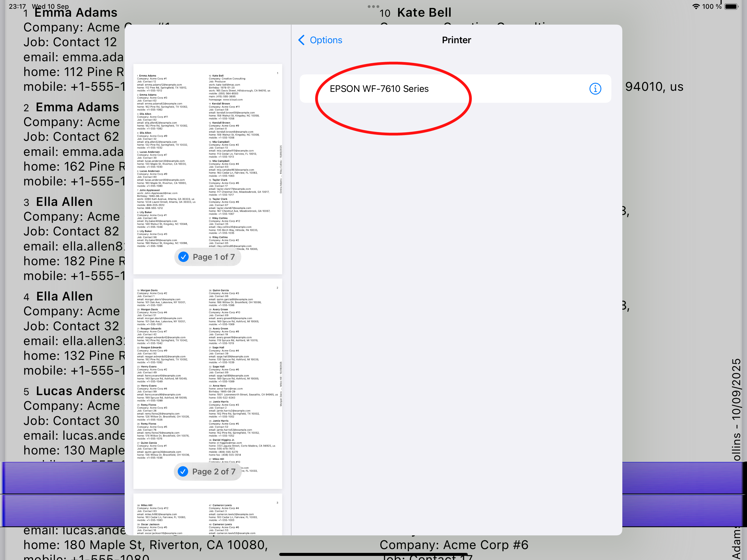
Task: Tap the Job: Contact 30 line
Action: point(71,421)
